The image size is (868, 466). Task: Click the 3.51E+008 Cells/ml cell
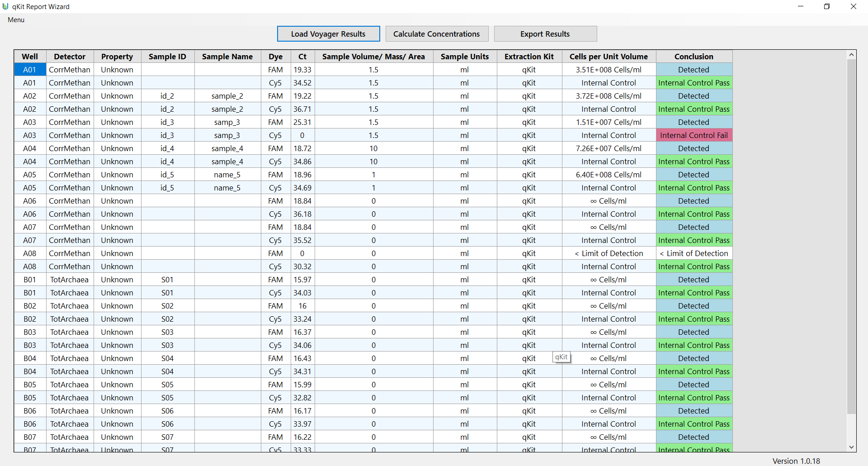(x=609, y=70)
